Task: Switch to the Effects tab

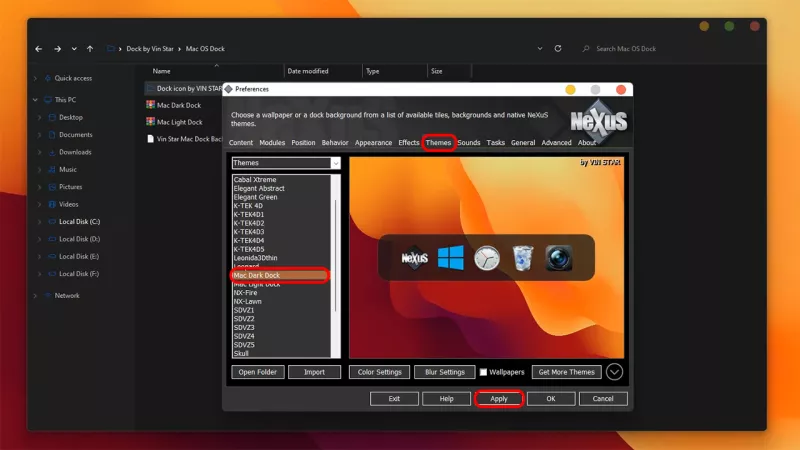Action: coord(409,143)
